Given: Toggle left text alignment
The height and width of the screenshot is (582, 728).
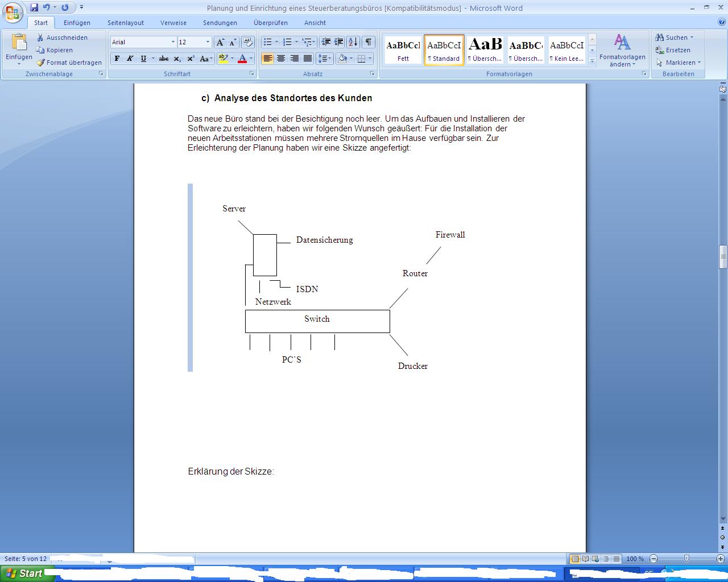Looking at the screenshot, I should coord(267,59).
